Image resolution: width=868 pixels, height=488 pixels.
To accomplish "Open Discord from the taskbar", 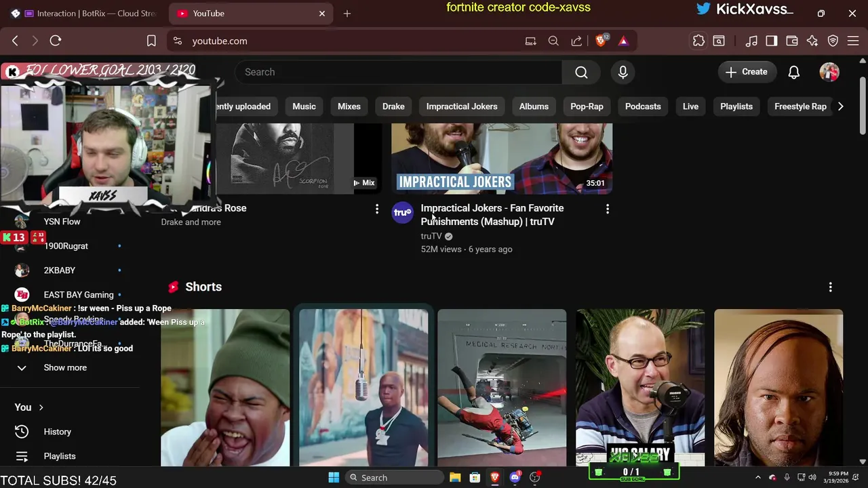I will click(515, 477).
